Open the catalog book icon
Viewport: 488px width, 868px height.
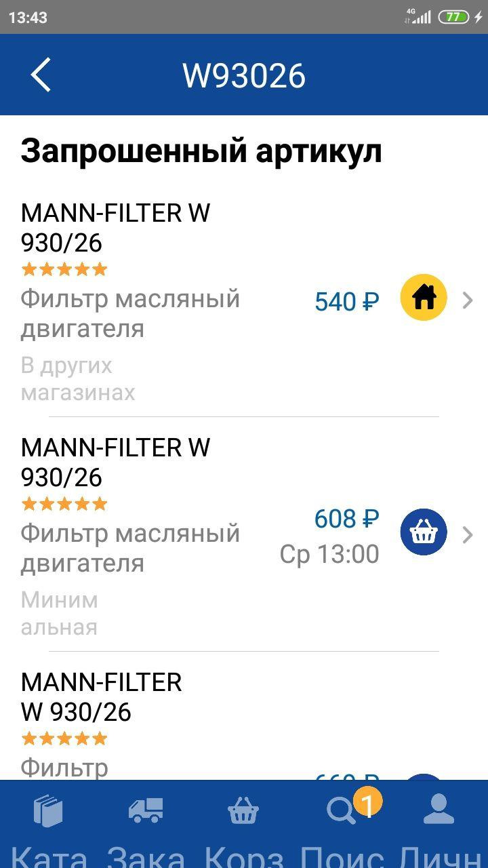pos(49,811)
